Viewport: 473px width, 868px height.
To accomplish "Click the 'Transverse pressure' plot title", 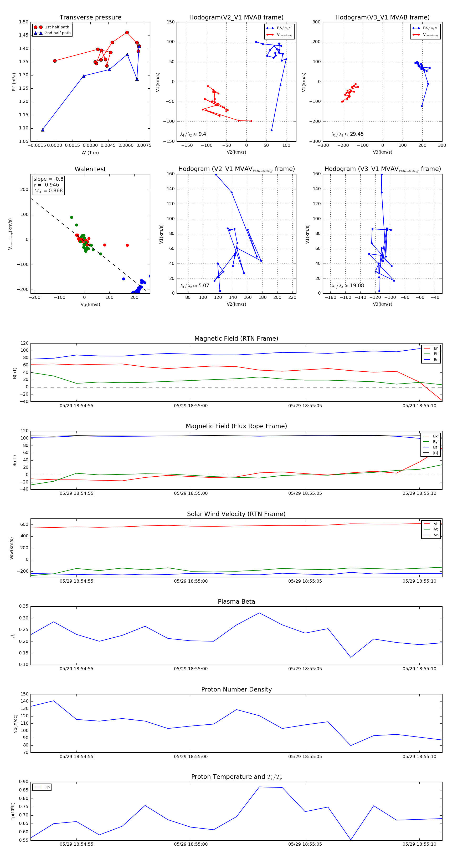I will click(90, 18).
